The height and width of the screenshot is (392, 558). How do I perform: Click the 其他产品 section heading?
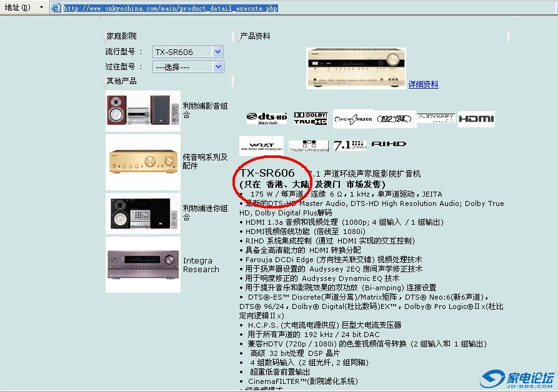coord(121,81)
